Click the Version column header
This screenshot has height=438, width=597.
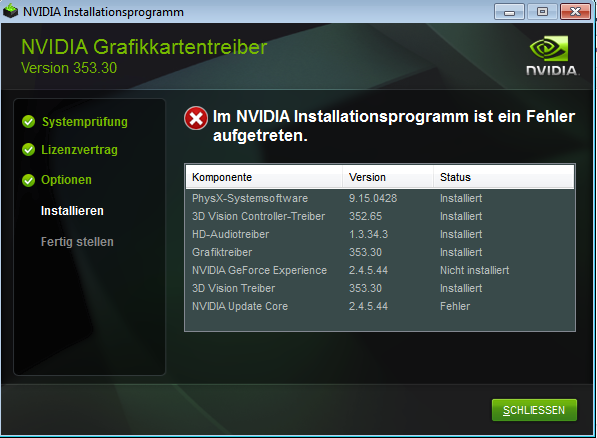[x=388, y=177]
